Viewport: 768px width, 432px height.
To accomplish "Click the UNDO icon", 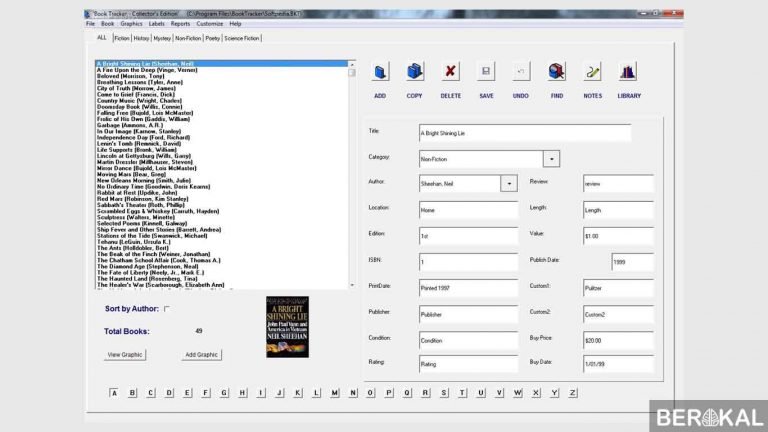I will [521, 72].
